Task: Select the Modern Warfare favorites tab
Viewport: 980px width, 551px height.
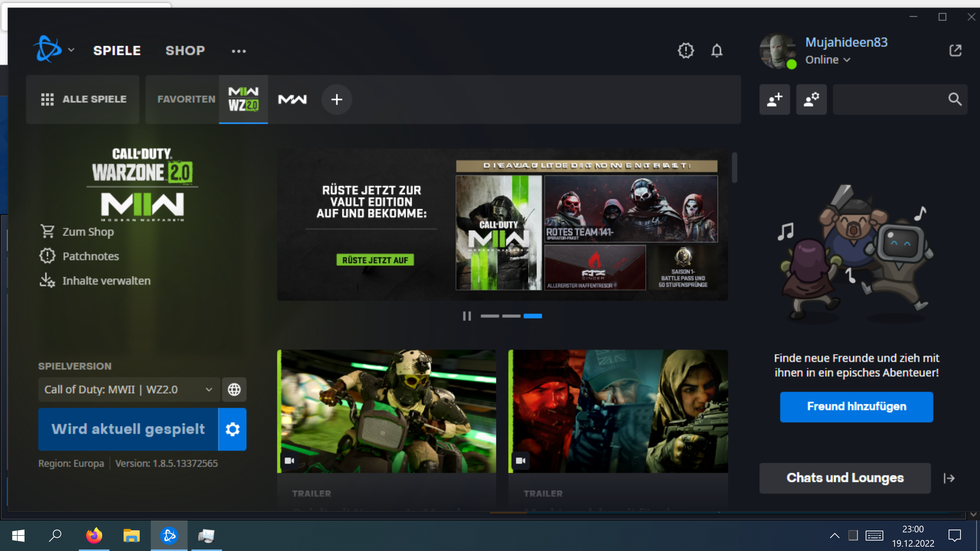Action: (x=292, y=100)
